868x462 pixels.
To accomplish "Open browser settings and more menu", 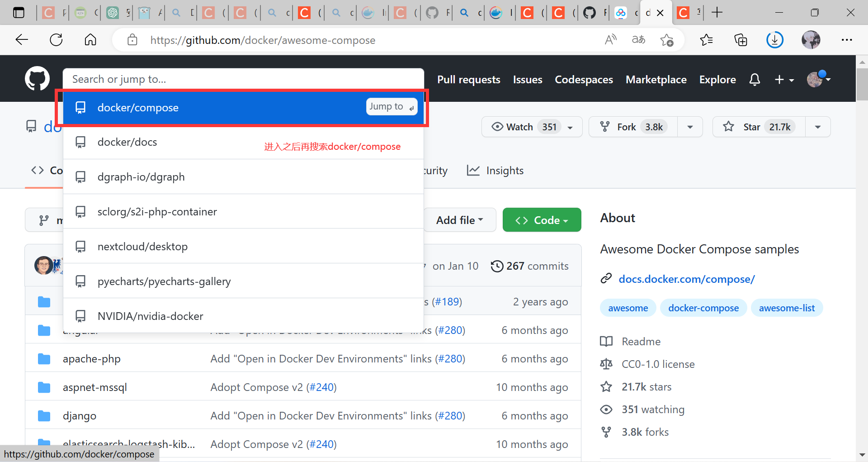I will [847, 40].
